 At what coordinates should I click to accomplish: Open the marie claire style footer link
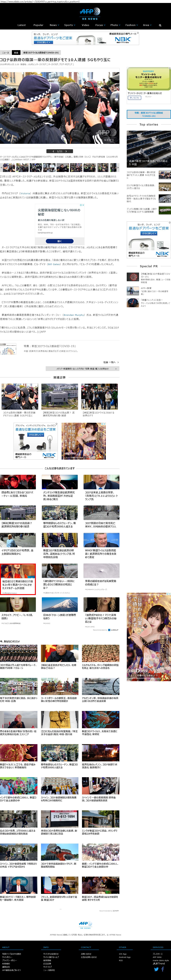(161, 960)
